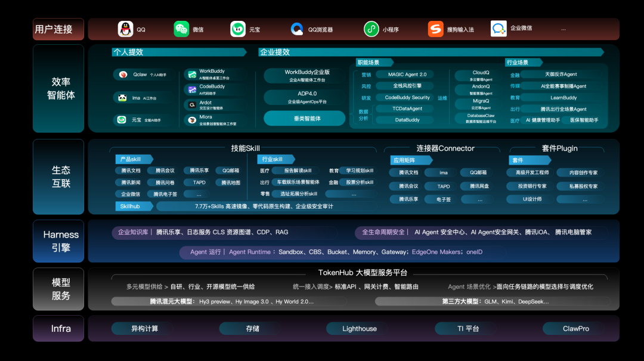Click the 行业skill tag
Image resolution: width=644 pixels, height=361 pixels.
[x=275, y=159]
